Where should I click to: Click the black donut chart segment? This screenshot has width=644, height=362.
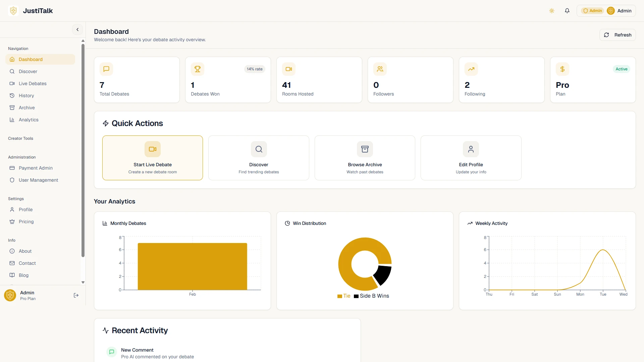click(383, 275)
